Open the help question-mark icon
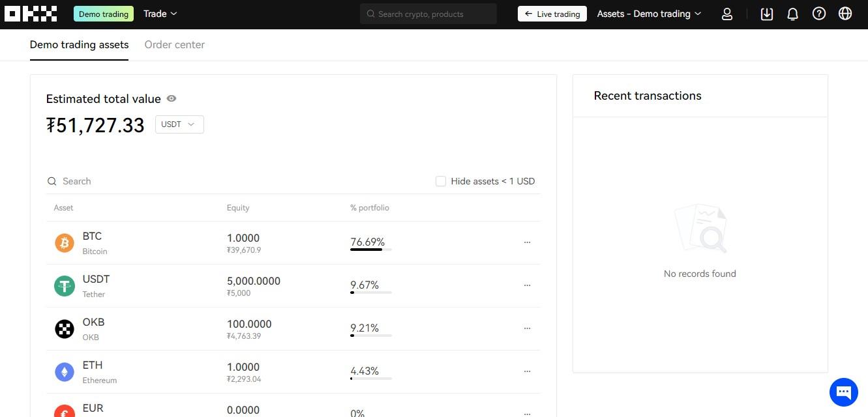Screen dimensions: 868x417 click(x=819, y=14)
